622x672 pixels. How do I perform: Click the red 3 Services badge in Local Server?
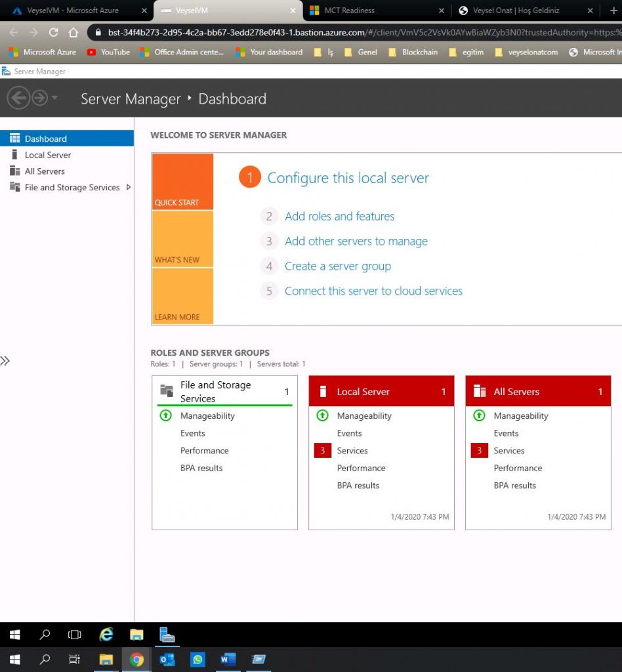click(x=323, y=450)
